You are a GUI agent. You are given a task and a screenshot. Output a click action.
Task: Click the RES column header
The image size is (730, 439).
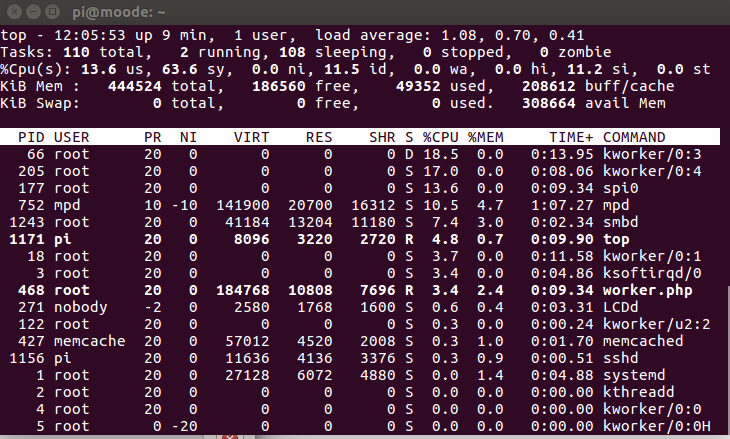319,137
